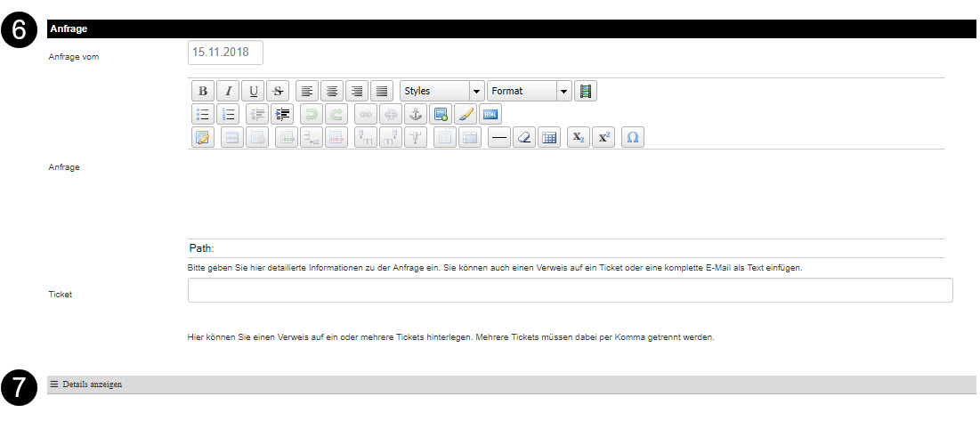Insert an image into the editor
The width and height of the screenshot is (980, 421).
pyautogui.click(x=440, y=114)
